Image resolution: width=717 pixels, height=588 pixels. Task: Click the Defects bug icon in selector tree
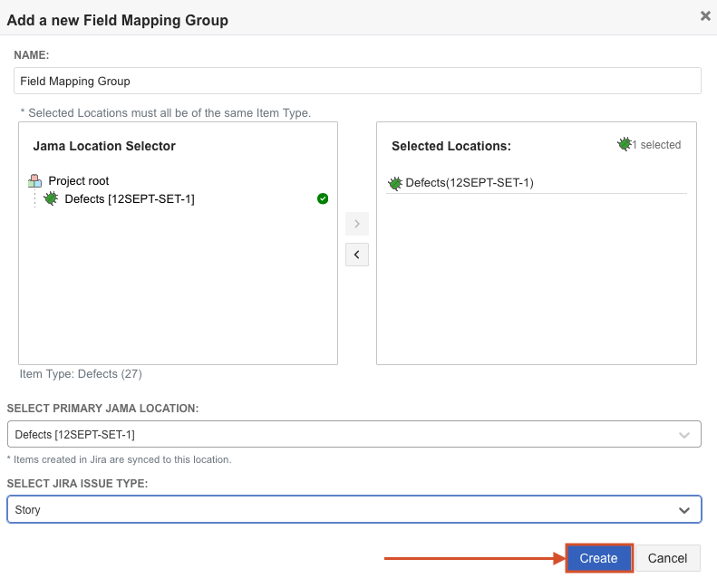(51, 198)
